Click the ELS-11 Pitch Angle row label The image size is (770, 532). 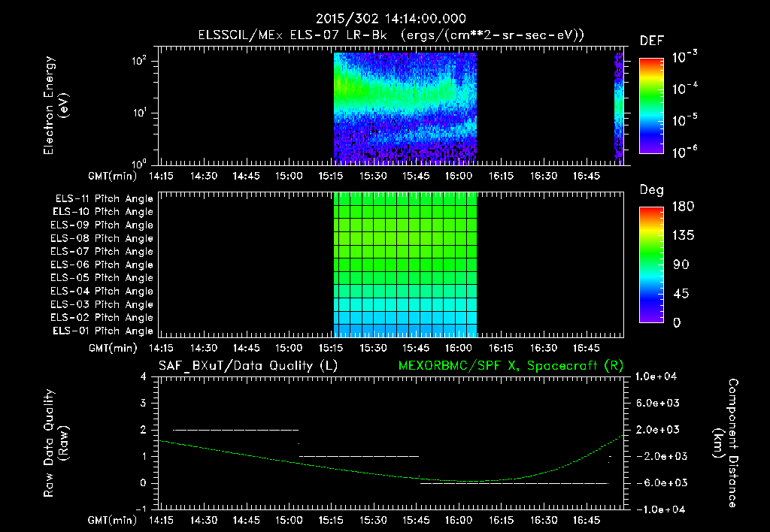point(104,199)
